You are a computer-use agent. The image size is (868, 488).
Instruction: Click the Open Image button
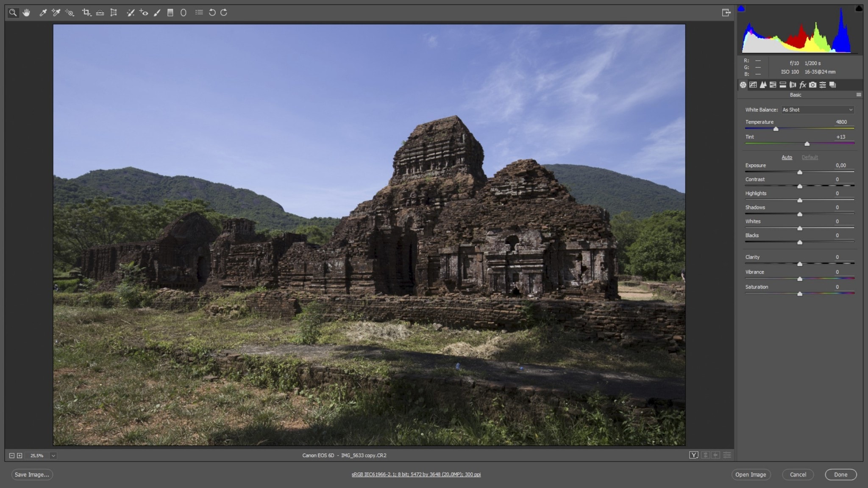pyautogui.click(x=751, y=474)
